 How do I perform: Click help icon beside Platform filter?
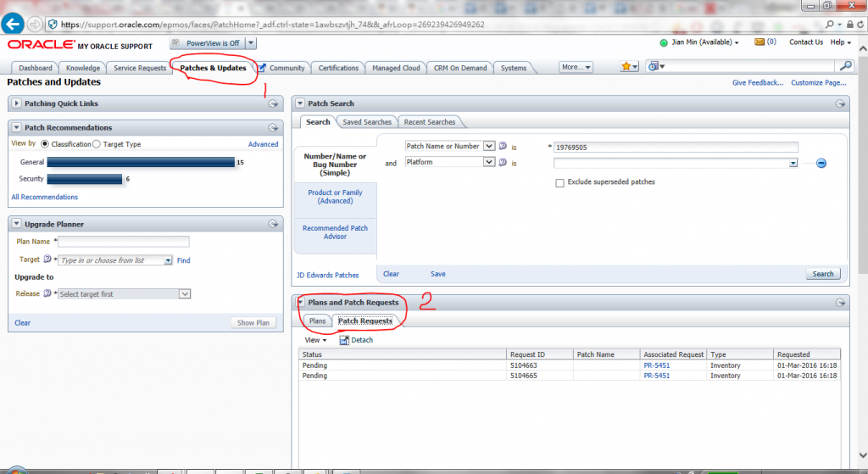click(x=503, y=162)
